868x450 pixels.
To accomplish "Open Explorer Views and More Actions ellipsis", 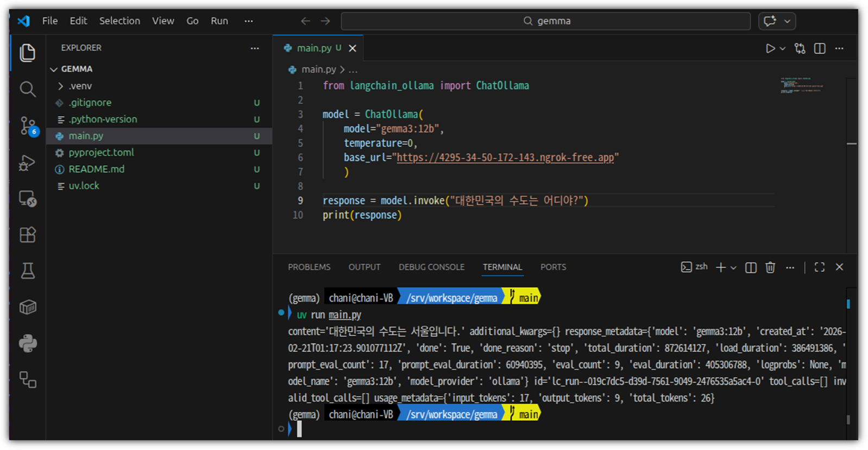I will [255, 48].
